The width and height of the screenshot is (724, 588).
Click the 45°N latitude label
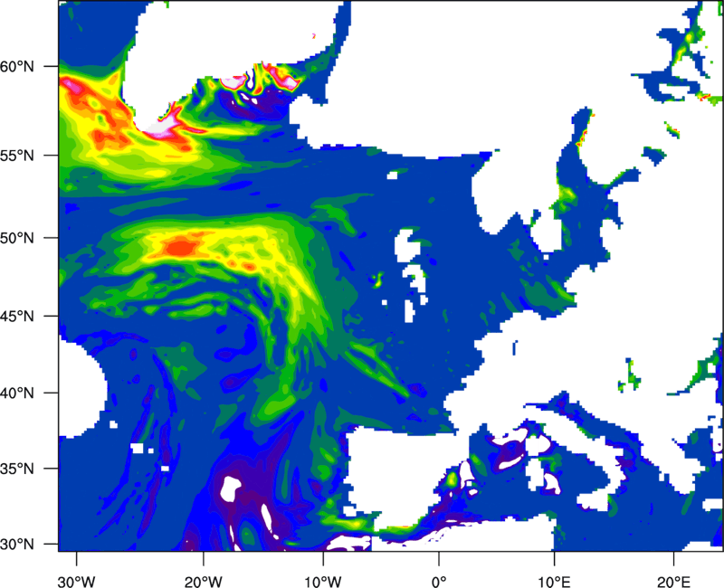click(x=17, y=316)
